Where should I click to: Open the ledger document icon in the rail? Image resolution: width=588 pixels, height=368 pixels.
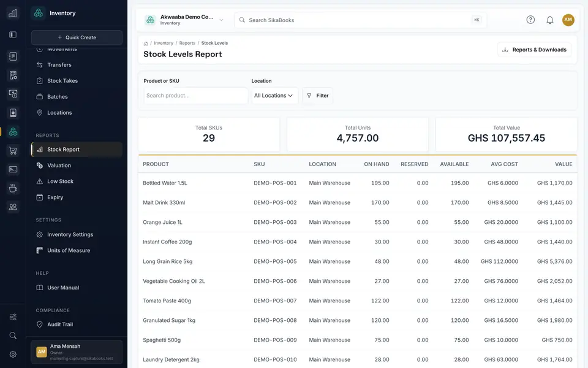[13, 56]
